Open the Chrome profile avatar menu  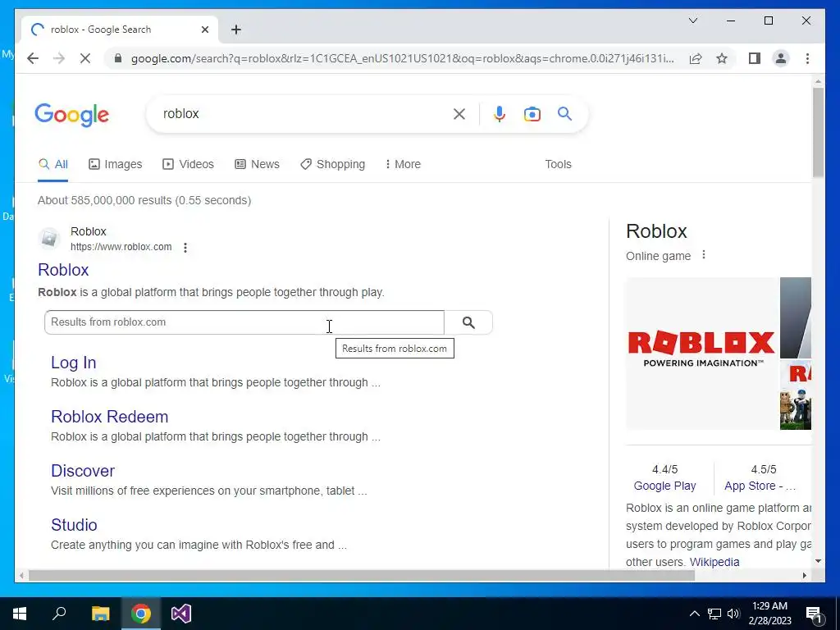(781, 58)
